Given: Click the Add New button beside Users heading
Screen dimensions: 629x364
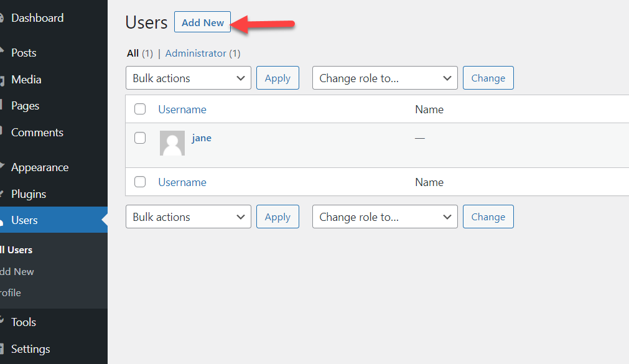Looking at the screenshot, I should (x=202, y=22).
